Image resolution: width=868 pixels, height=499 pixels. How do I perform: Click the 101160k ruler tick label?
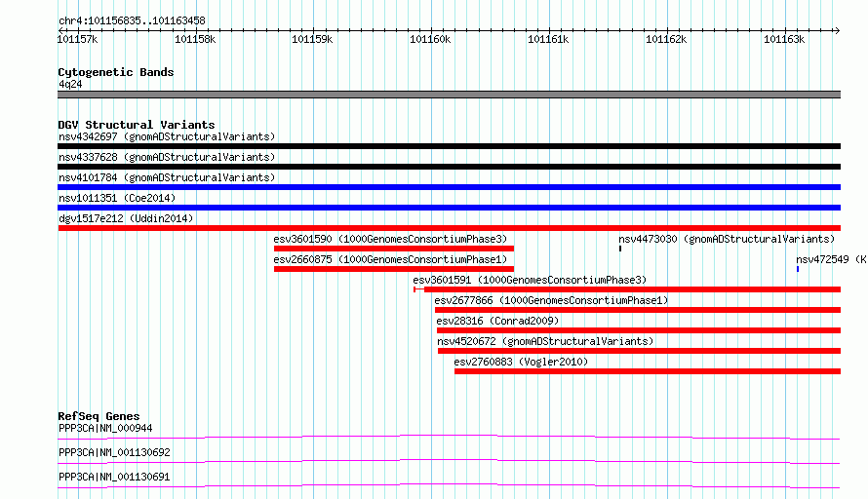point(430,39)
